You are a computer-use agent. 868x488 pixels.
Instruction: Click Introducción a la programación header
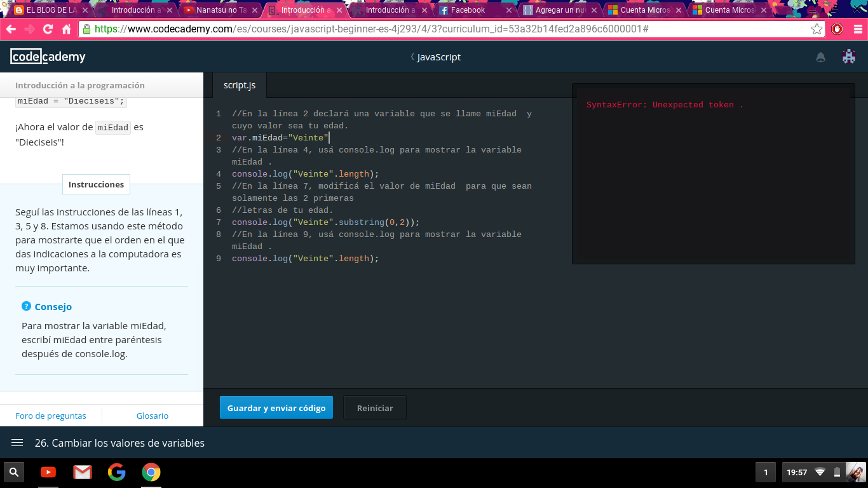pos(80,85)
